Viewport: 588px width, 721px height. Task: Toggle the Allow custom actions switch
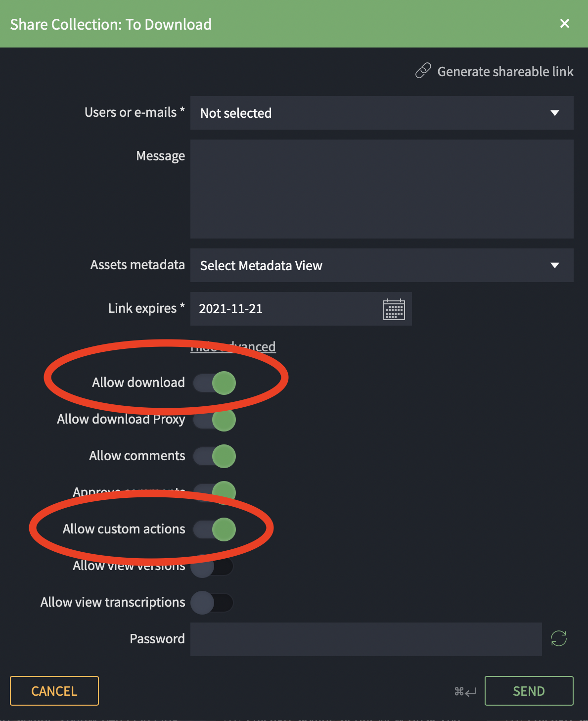pos(215,529)
